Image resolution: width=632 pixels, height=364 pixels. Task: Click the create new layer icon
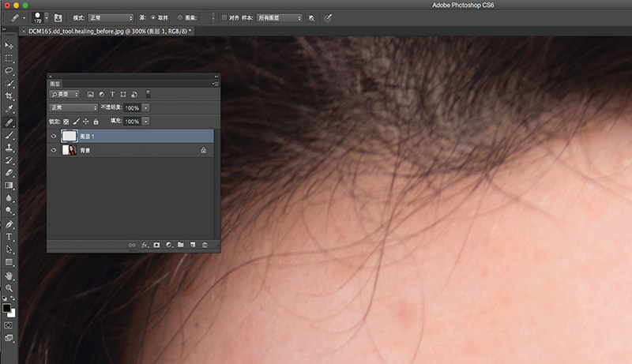point(193,246)
